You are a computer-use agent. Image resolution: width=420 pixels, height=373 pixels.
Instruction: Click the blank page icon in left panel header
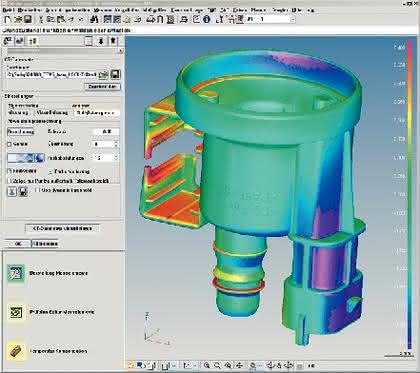[x=89, y=41]
